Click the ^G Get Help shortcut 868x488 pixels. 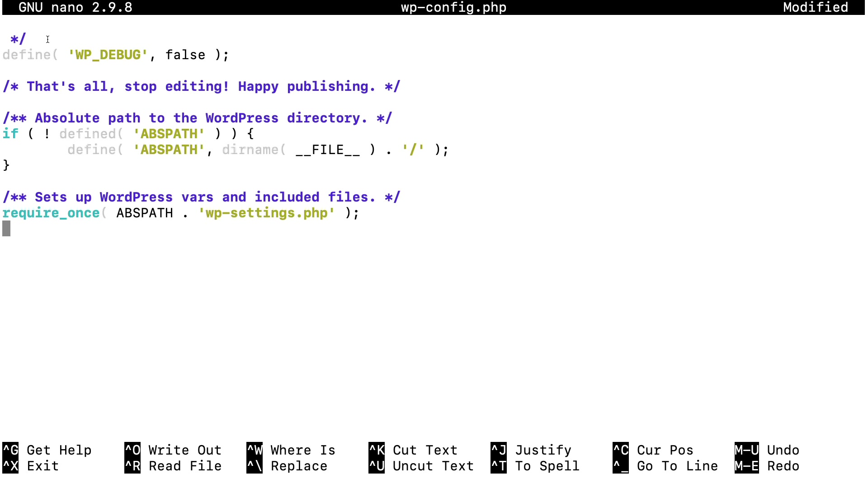point(47,450)
